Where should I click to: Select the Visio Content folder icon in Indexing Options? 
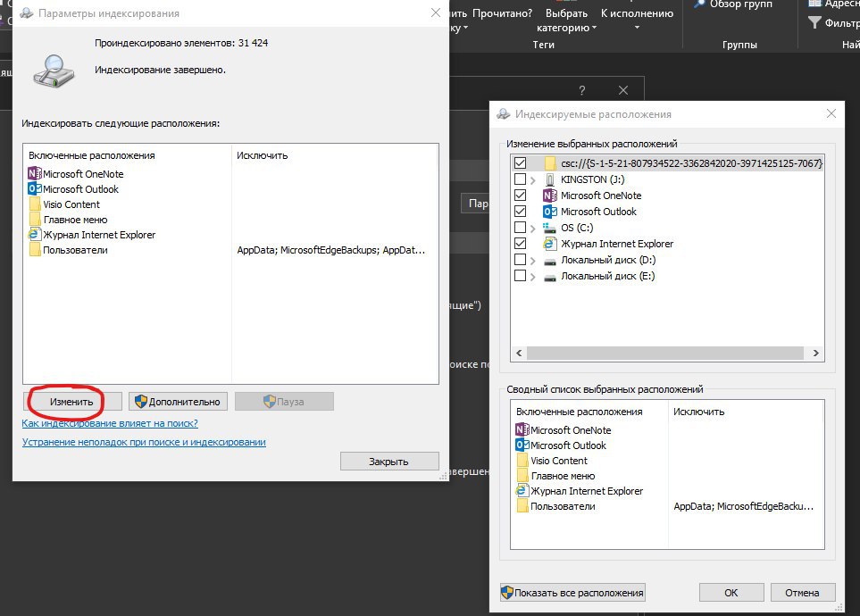point(35,204)
